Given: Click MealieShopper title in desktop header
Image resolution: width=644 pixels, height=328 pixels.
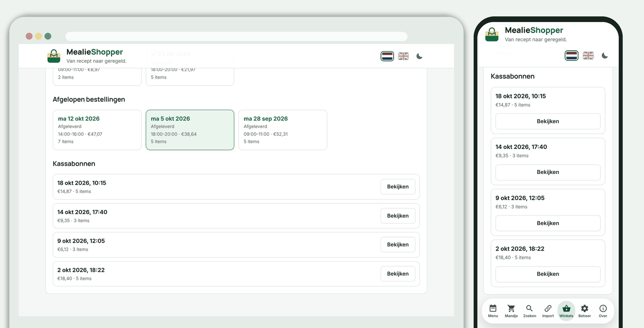Looking at the screenshot, I should coord(95,52).
